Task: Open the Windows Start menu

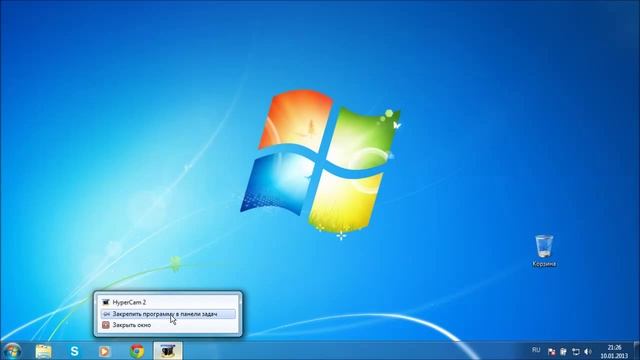Action: [x=11, y=351]
